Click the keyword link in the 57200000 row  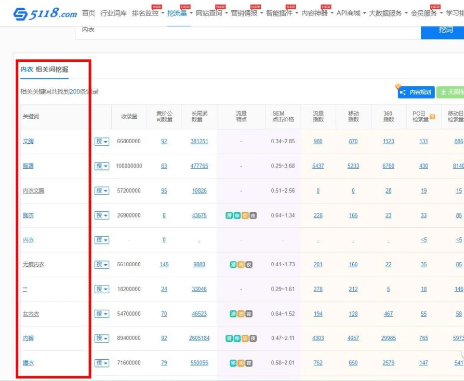[x=33, y=191]
